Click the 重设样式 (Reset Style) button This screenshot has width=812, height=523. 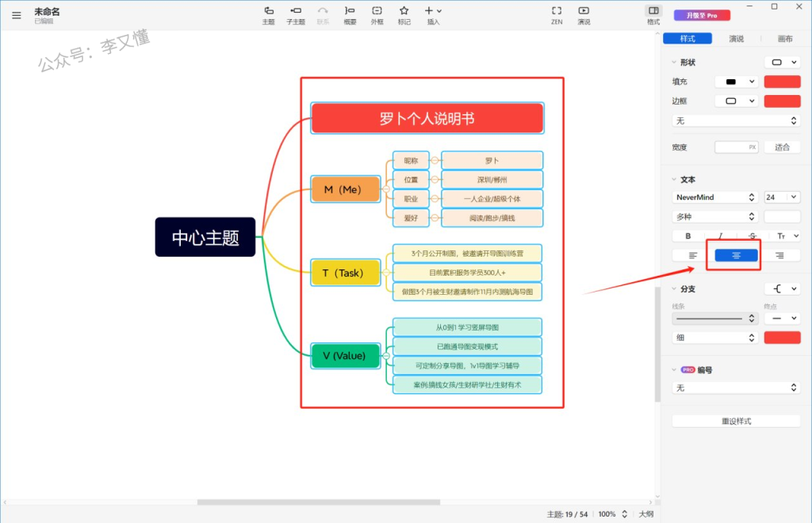(x=736, y=421)
